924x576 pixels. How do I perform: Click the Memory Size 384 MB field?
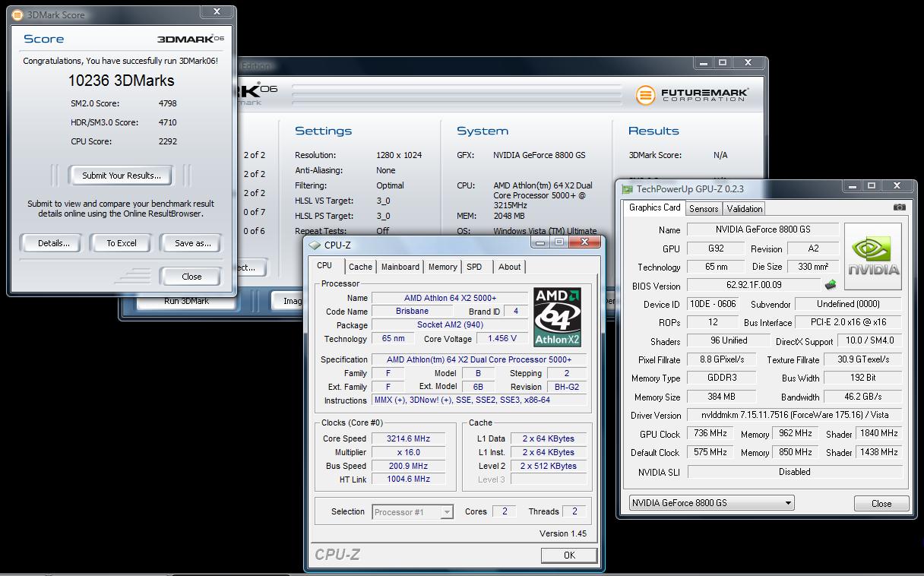(x=721, y=397)
